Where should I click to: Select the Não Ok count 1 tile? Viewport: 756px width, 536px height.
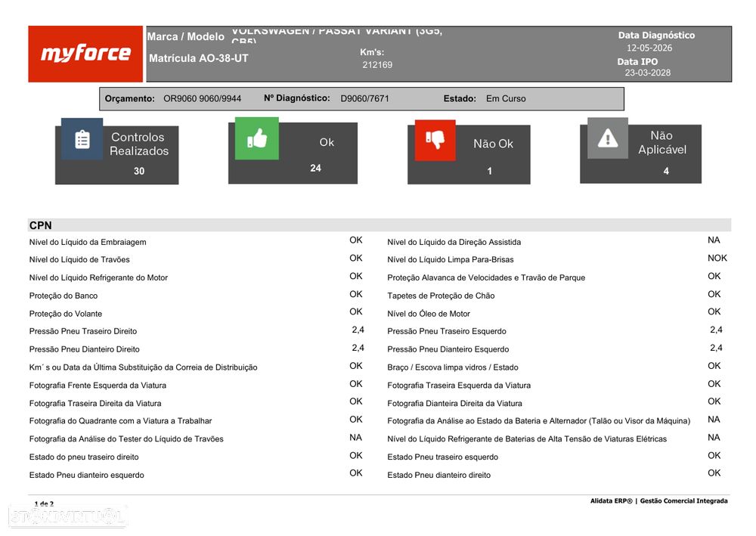click(x=469, y=155)
